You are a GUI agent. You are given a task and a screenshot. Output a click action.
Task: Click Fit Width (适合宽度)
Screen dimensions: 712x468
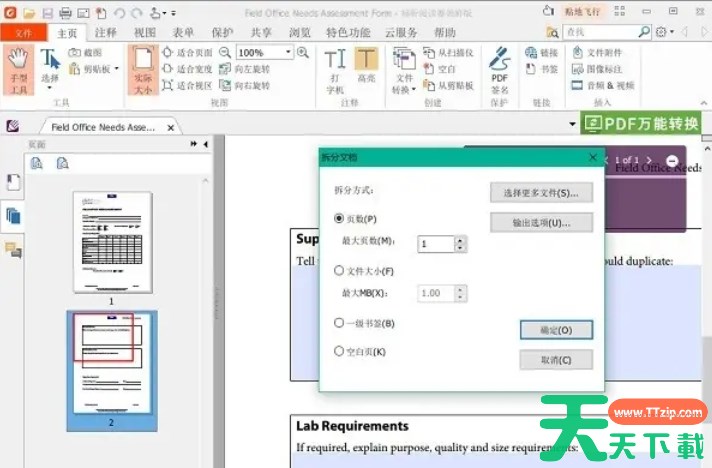click(187, 69)
